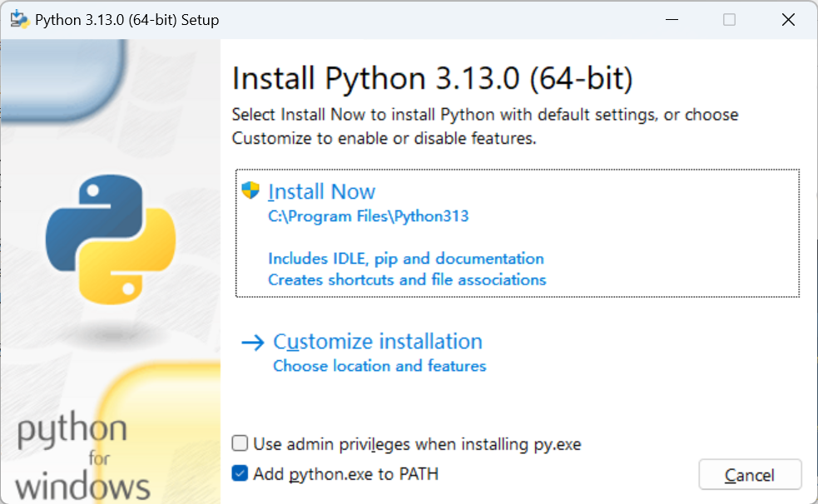Enable Use admin privileges when installing py.exe
This screenshot has height=504, width=818.
(x=240, y=444)
